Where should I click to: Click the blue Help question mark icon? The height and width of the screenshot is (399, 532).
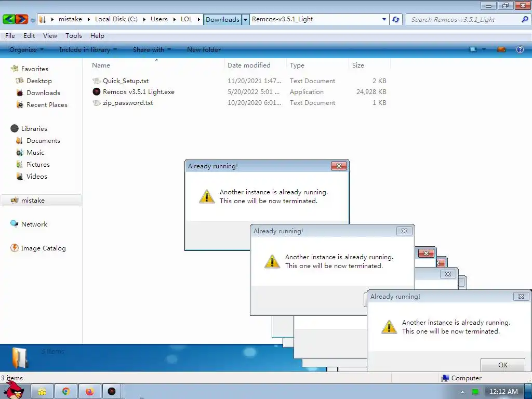[x=520, y=49]
